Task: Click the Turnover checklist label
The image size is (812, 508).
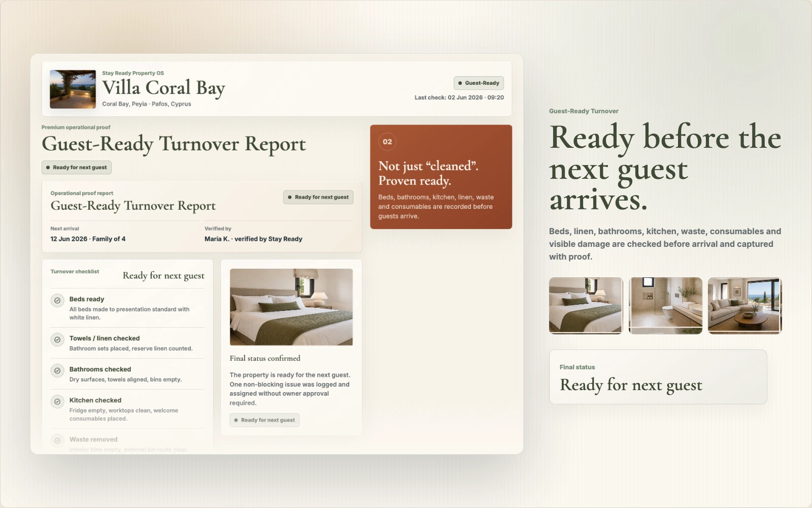Action: pyautogui.click(x=75, y=272)
